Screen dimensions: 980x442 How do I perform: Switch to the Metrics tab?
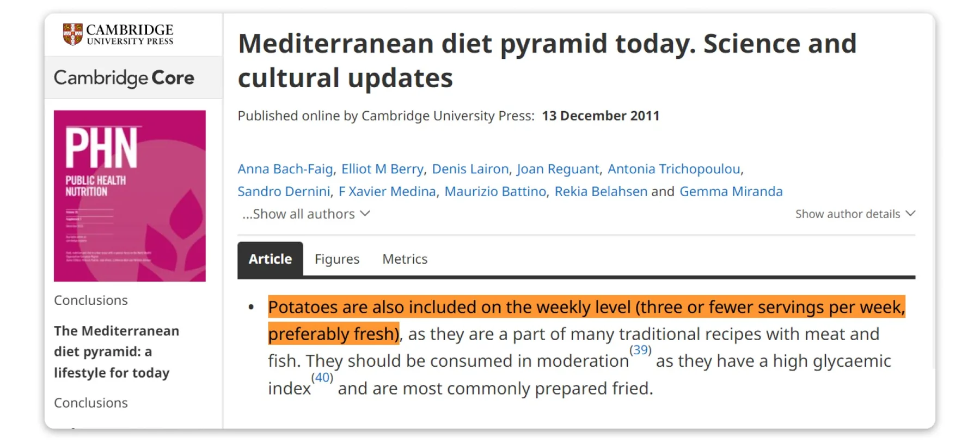click(405, 259)
